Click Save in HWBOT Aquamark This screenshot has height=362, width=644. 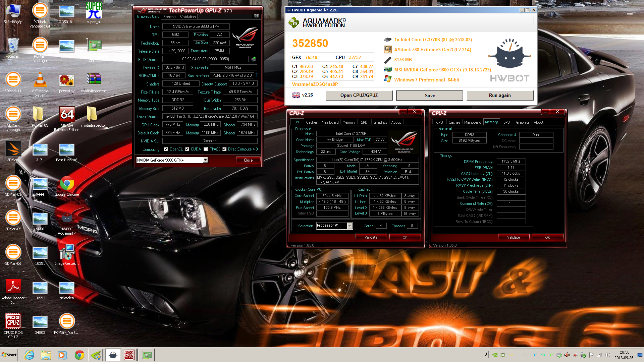point(430,96)
